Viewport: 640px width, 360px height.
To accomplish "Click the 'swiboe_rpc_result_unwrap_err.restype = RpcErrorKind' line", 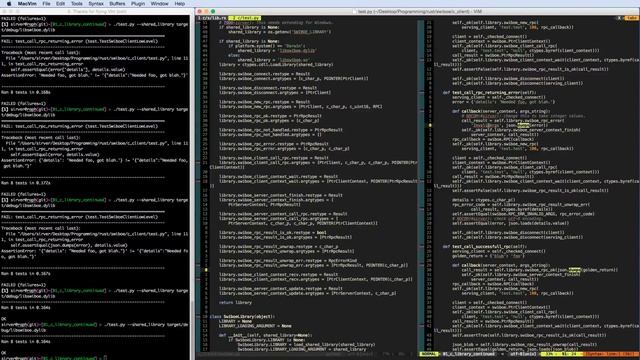I will [288, 260].
